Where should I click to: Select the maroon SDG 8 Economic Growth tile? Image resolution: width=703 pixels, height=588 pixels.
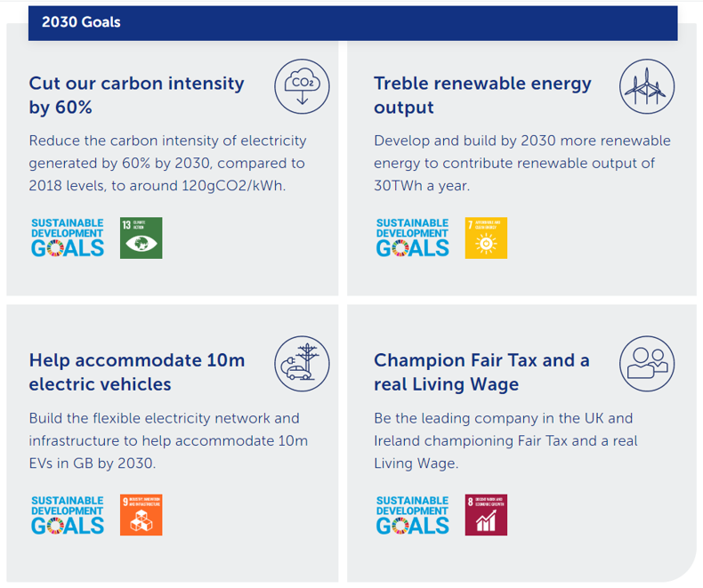pos(486,515)
